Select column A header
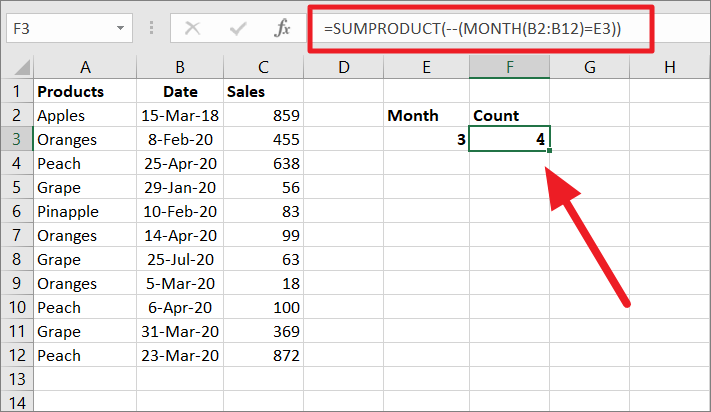711x412 pixels. click(x=85, y=67)
